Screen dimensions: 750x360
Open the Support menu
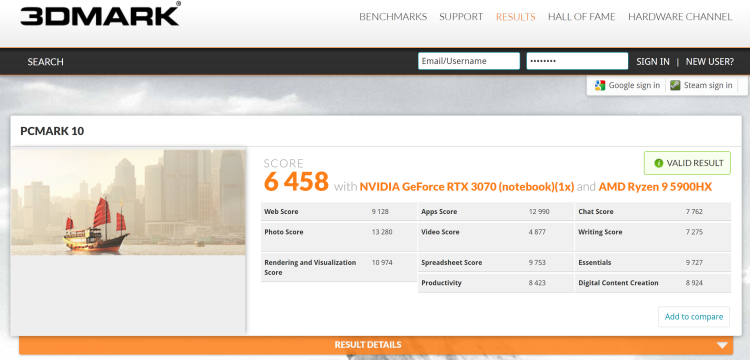coord(461,17)
